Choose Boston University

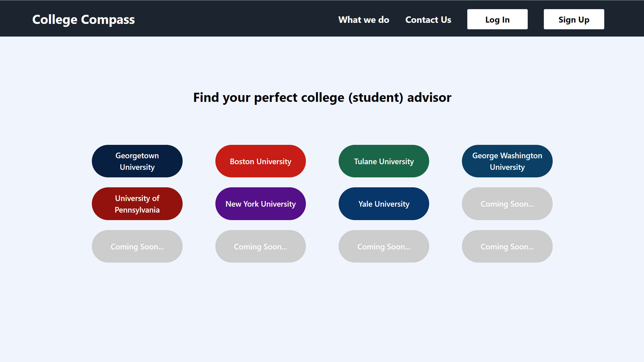pos(261,161)
